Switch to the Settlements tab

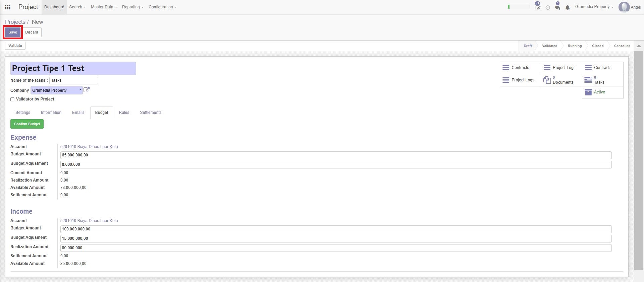click(x=151, y=113)
